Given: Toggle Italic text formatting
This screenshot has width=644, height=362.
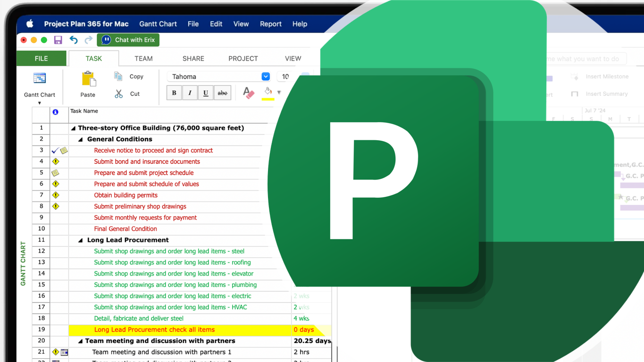Looking at the screenshot, I should (x=190, y=93).
